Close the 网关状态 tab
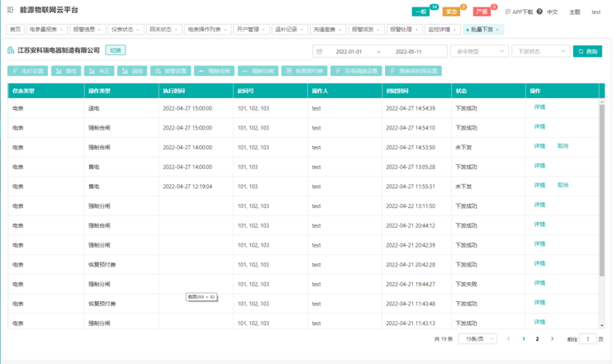The image size is (613, 364). tap(176, 30)
